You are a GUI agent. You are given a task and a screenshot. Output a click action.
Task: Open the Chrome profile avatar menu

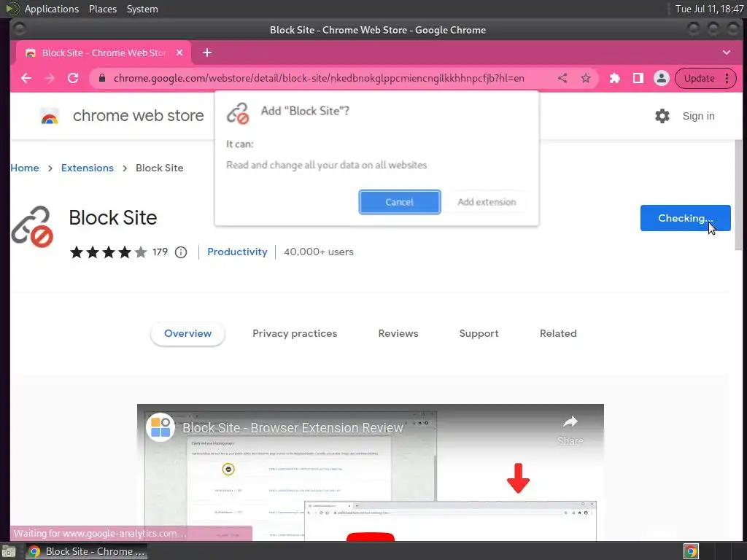click(x=661, y=78)
